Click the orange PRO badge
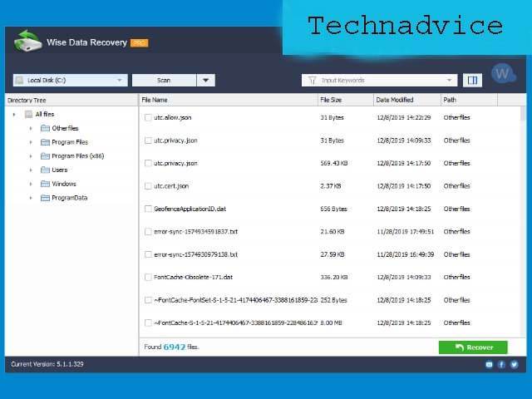The width and height of the screenshot is (532, 399). [140, 42]
